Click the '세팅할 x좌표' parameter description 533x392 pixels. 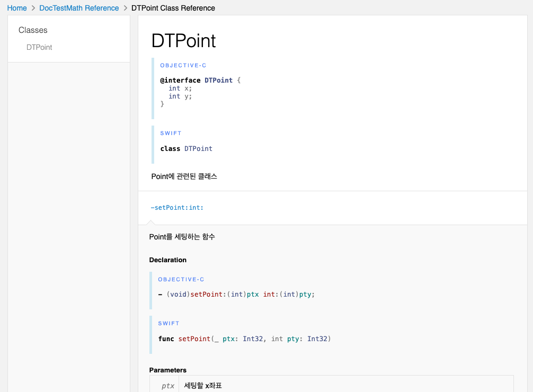203,386
